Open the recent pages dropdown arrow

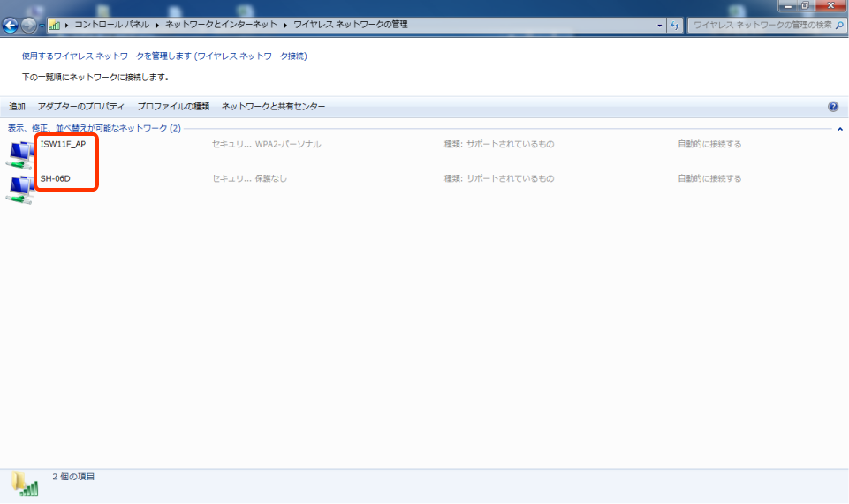click(x=42, y=26)
